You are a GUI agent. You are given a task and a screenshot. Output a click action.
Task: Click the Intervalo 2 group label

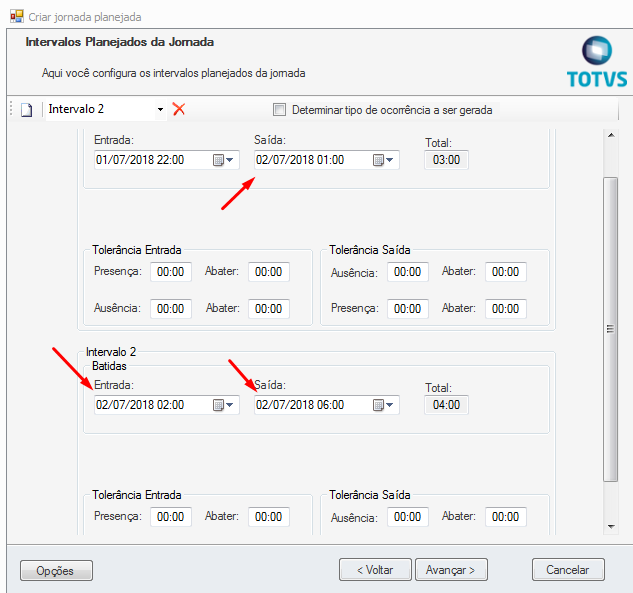(x=111, y=352)
